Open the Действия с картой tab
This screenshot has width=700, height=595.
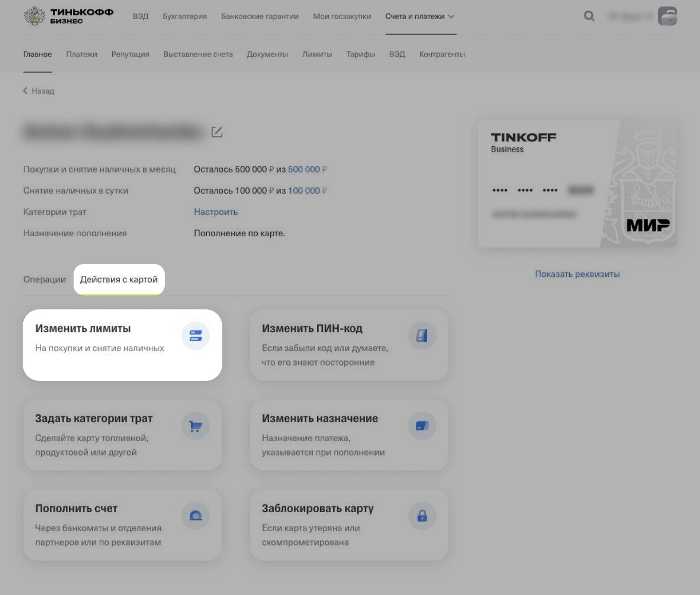pyautogui.click(x=119, y=279)
